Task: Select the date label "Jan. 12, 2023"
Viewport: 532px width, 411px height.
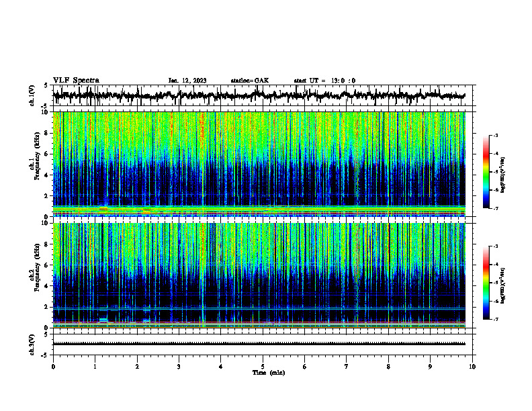Action: (x=187, y=81)
